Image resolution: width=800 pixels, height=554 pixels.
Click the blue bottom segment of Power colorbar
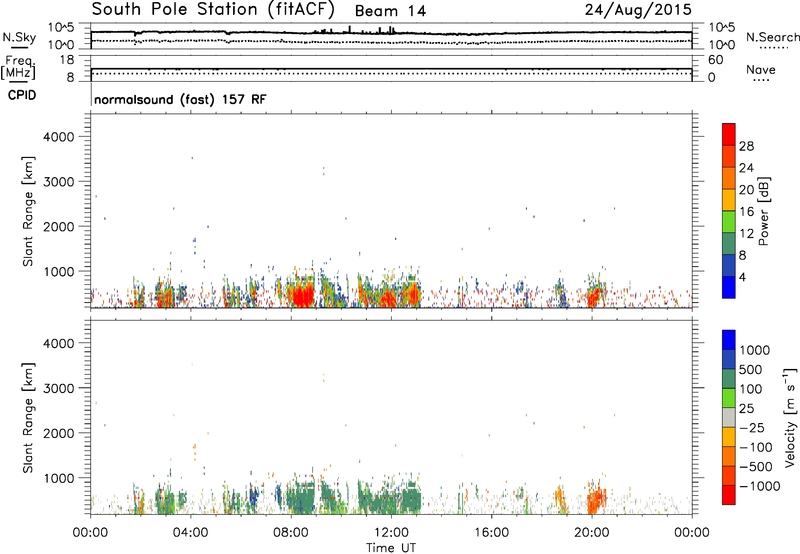click(x=729, y=287)
